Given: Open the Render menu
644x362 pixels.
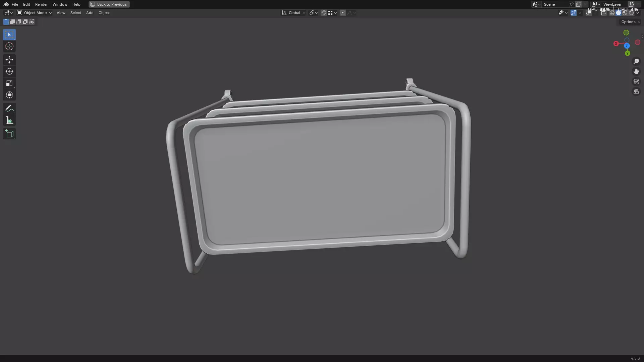Looking at the screenshot, I should tap(41, 4).
